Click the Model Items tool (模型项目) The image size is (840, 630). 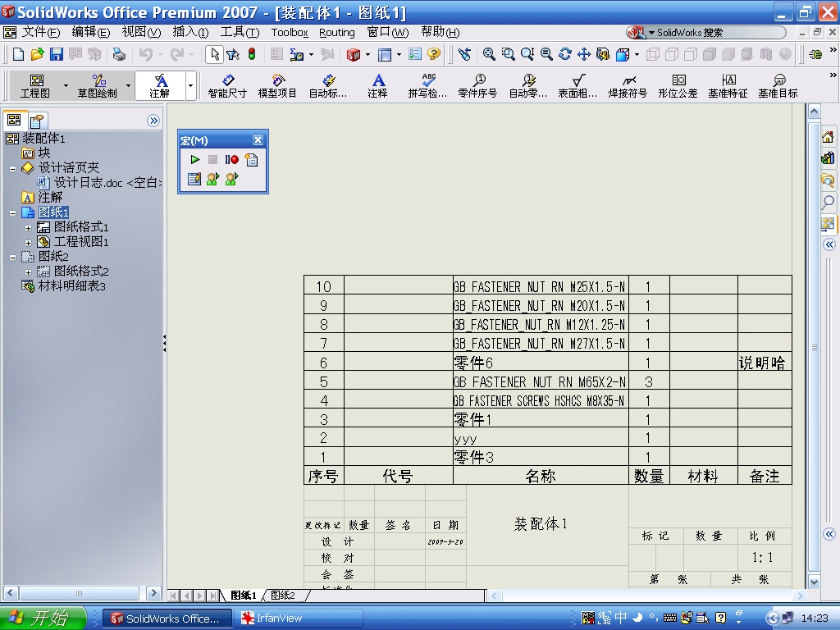click(x=277, y=85)
